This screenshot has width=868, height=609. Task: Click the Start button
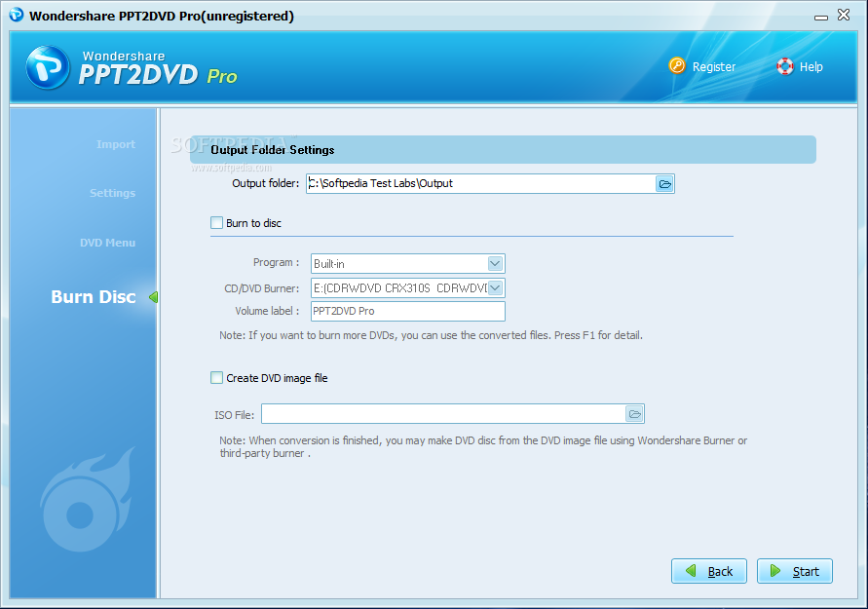click(x=794, y=571)
